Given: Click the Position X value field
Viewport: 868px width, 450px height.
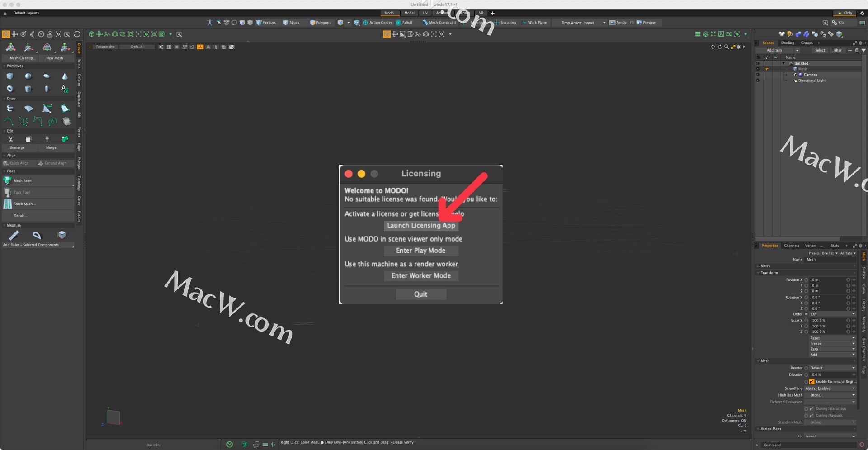Looking at the screenshot, I should coord(827,280).
